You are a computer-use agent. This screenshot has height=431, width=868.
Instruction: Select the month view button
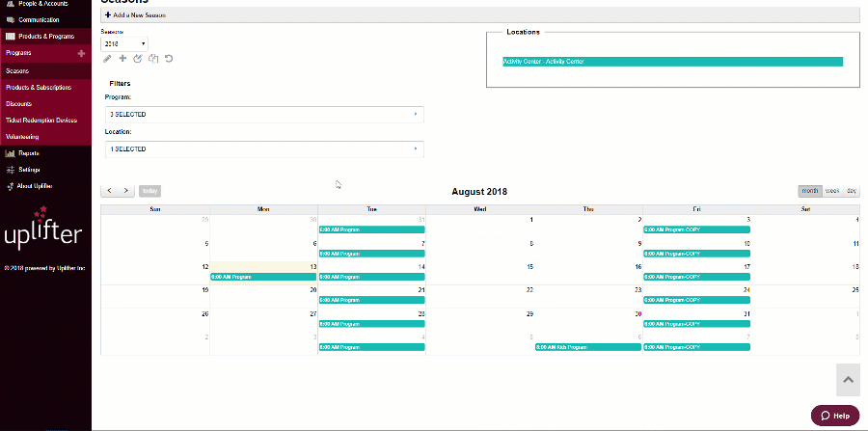pos(809,191)
